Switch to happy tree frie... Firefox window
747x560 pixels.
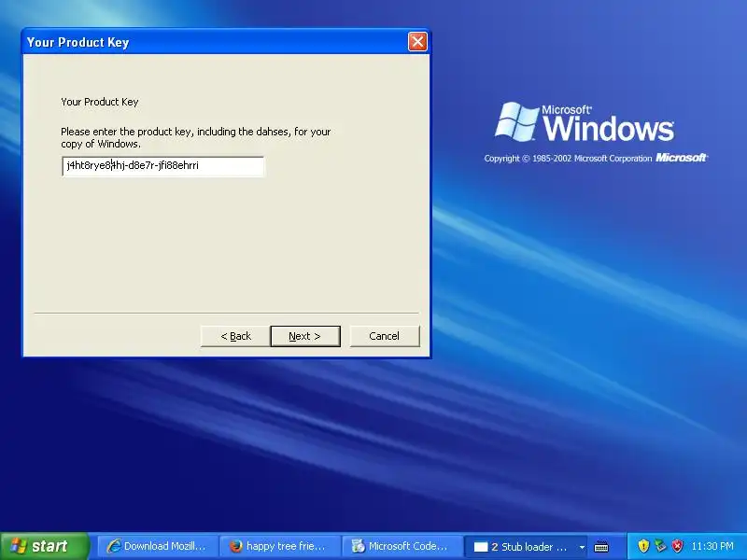coord(280,546)
